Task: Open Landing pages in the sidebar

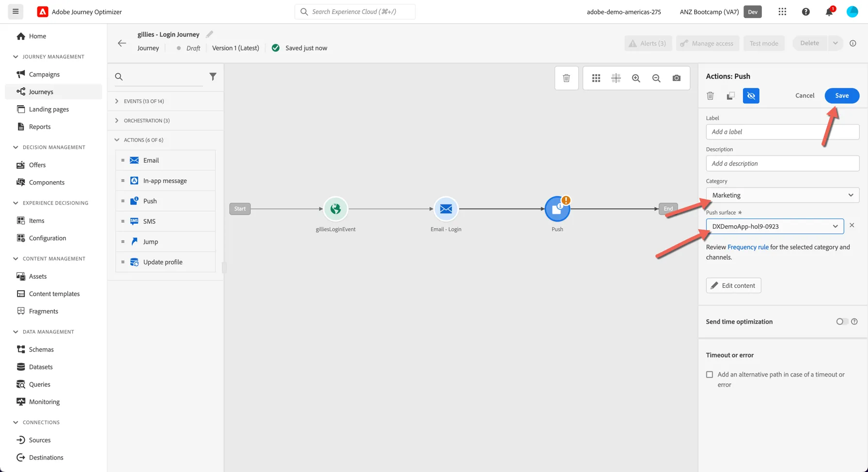Action: [x=48, y=109]
